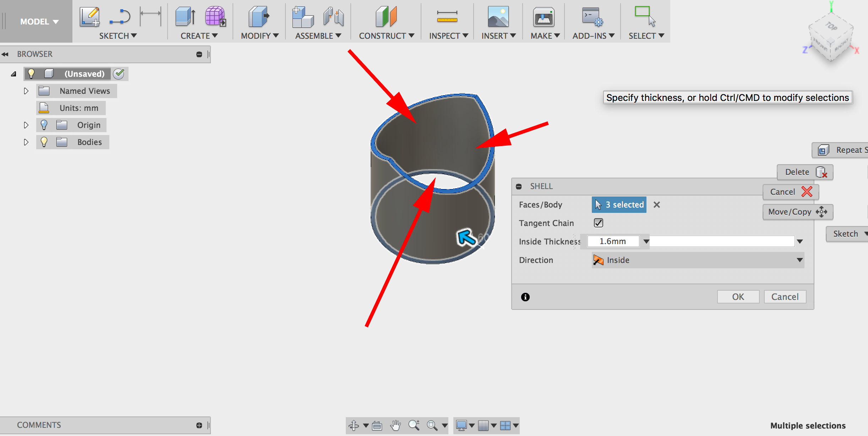
Task: Expand the Origin tree node
Action: point(26,125)
